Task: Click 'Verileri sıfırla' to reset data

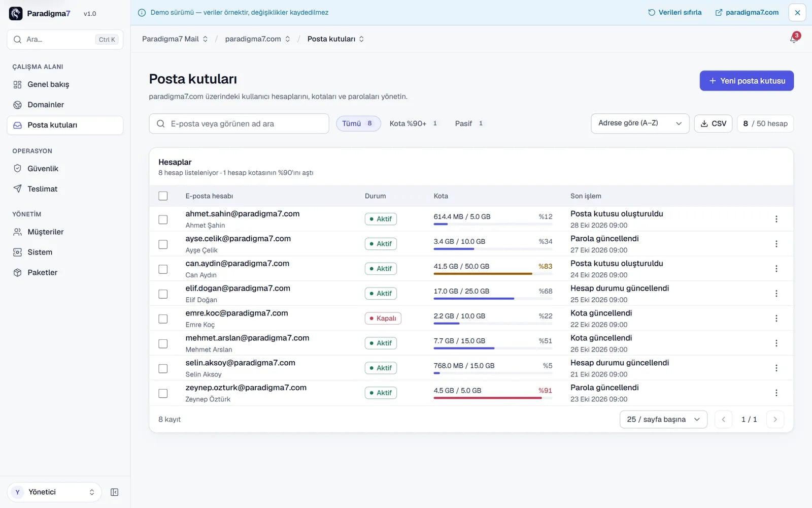Action: tap(674, 13)
